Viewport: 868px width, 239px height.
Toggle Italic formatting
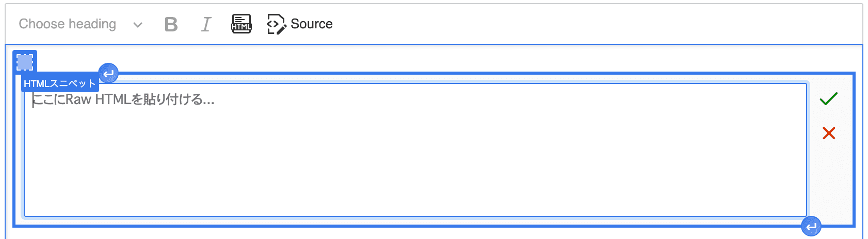pyautogui.click(x=206, y=24)
